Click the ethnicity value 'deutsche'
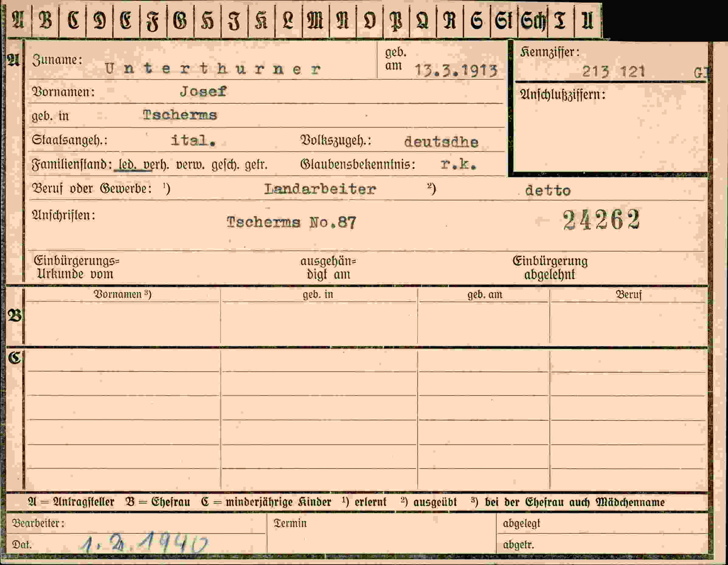This screenshot has width=728, height=565. tap(441, 142)
